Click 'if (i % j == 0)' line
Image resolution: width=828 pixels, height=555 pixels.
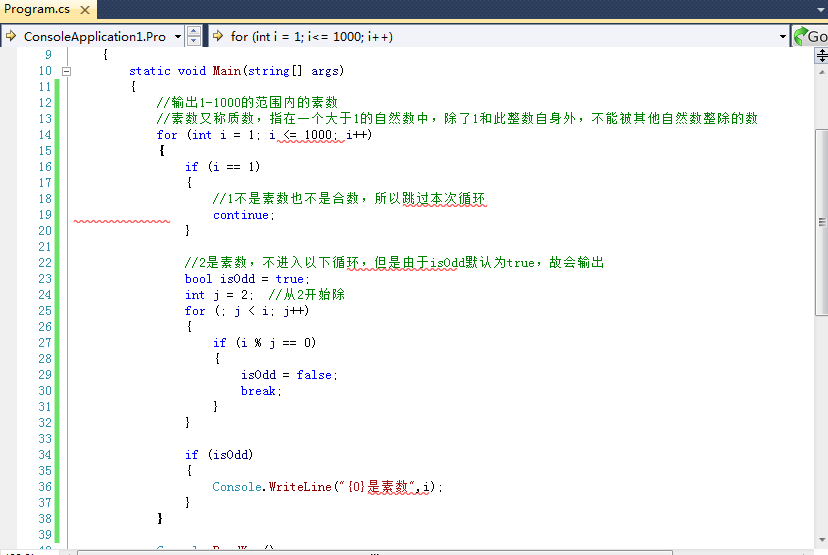tap(264, 343)
